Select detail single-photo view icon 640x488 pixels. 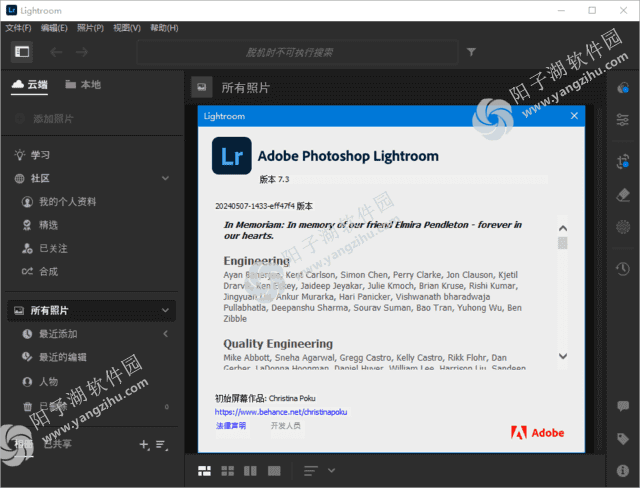[x=274, y=471]
